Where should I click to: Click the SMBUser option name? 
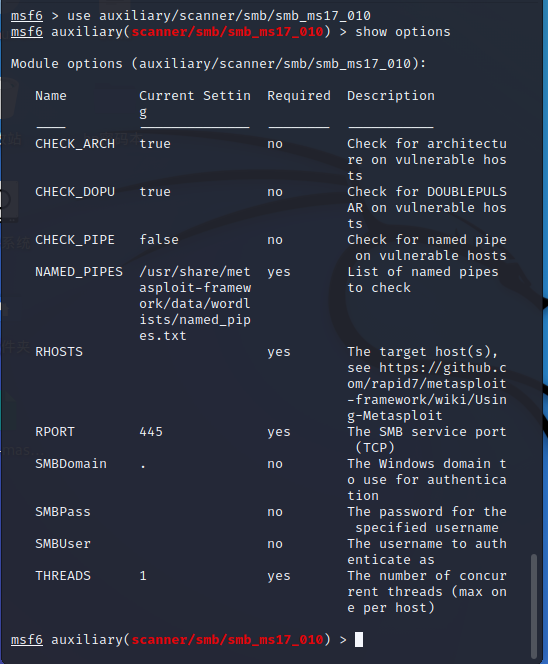point(63,544)
